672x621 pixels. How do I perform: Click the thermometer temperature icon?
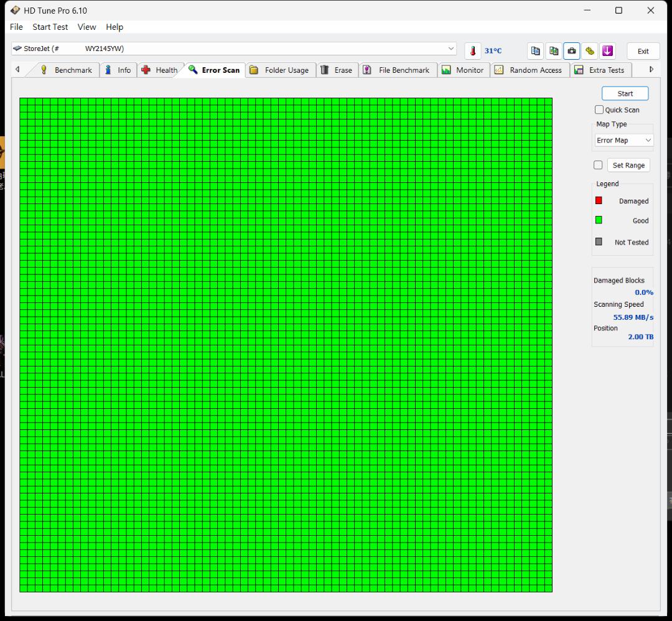pyautogui.click(x=473, y=51)
